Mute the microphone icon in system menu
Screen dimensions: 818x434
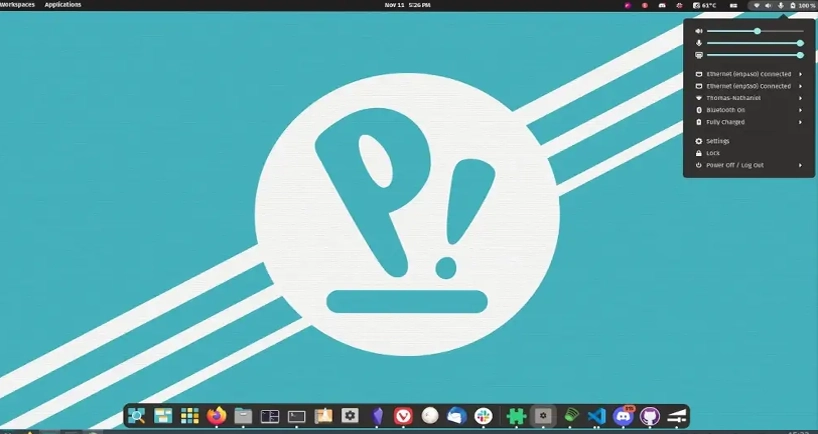pos(697,43)
